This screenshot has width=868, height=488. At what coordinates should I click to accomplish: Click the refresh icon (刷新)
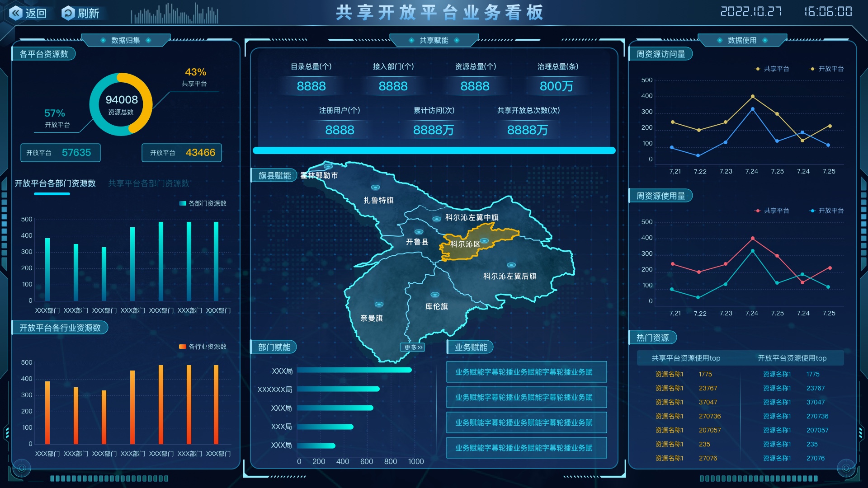tap(68, 13)
